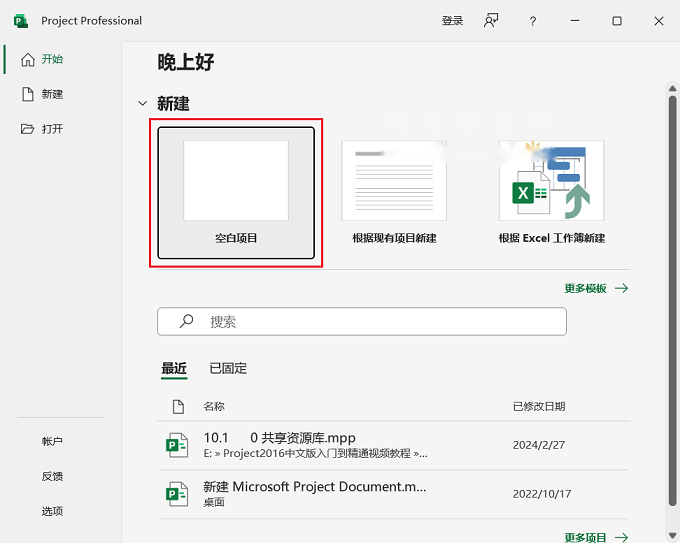Click the 搜索 search field
The width and height of the screenshot is (680, 543).
click(x=362, y=321)
